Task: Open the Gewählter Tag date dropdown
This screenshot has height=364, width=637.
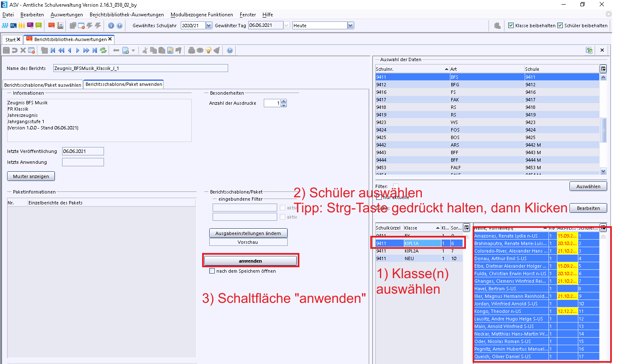Action: point(287,26)
